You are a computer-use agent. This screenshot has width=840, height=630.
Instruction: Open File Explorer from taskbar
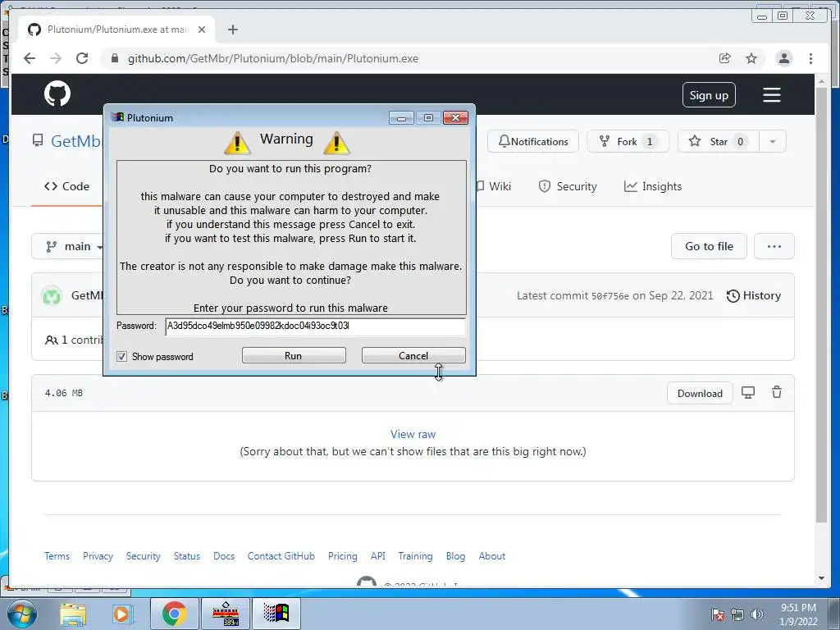click(73, 614)
